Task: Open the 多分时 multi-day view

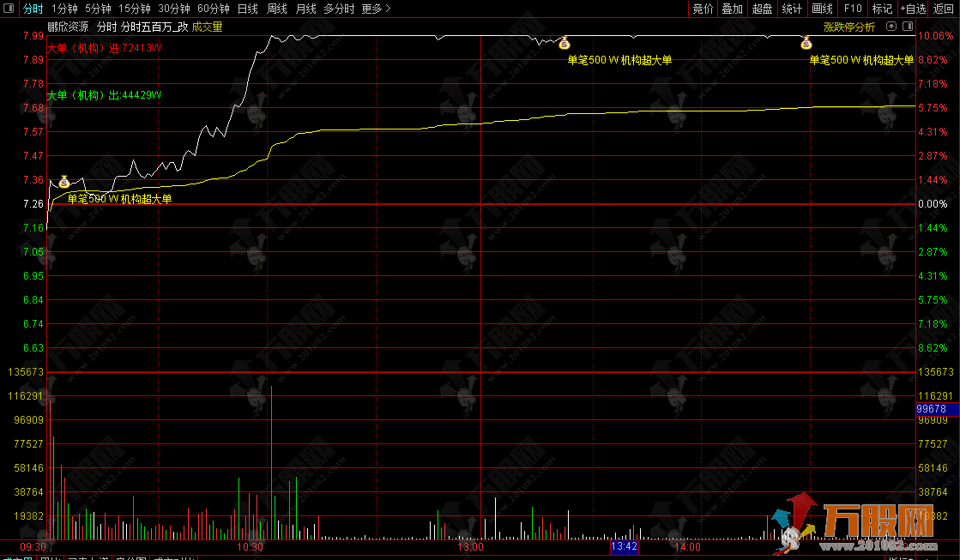Action: (339, 9)
